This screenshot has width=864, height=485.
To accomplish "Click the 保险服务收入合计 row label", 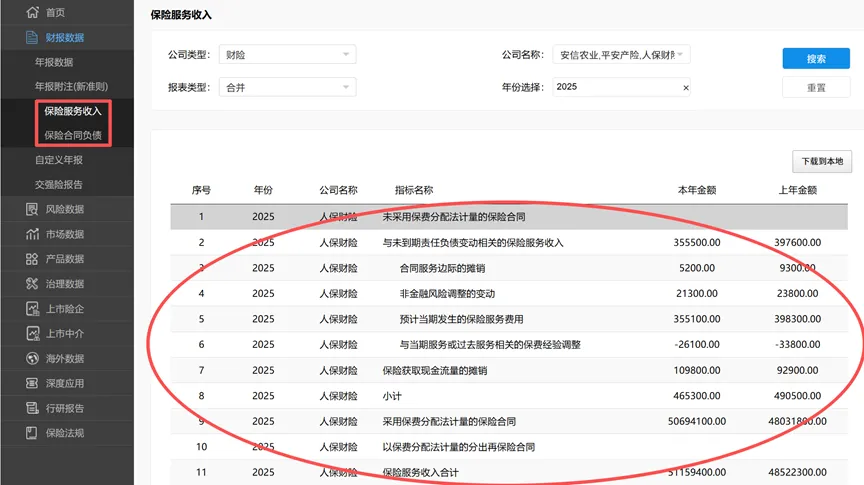I will coord(420,472).
